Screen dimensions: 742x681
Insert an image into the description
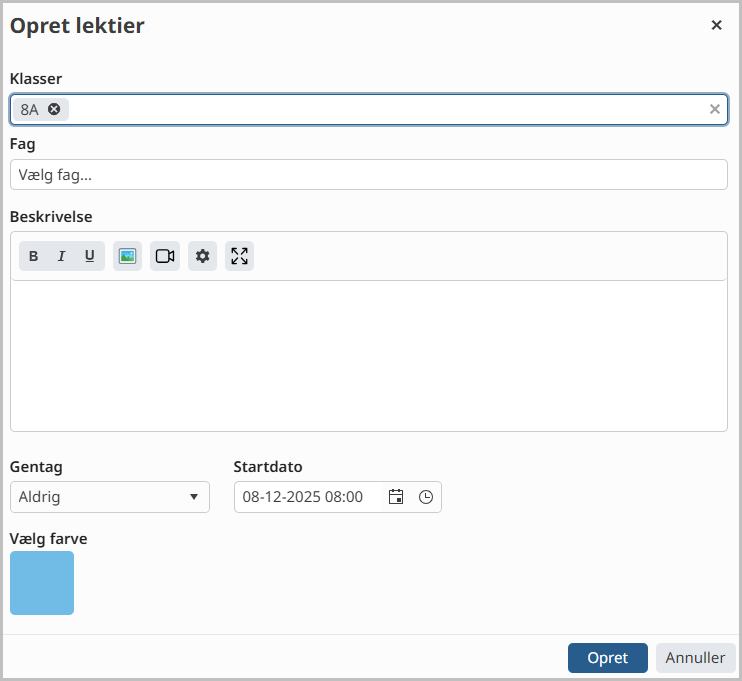[x=127, y=256]
